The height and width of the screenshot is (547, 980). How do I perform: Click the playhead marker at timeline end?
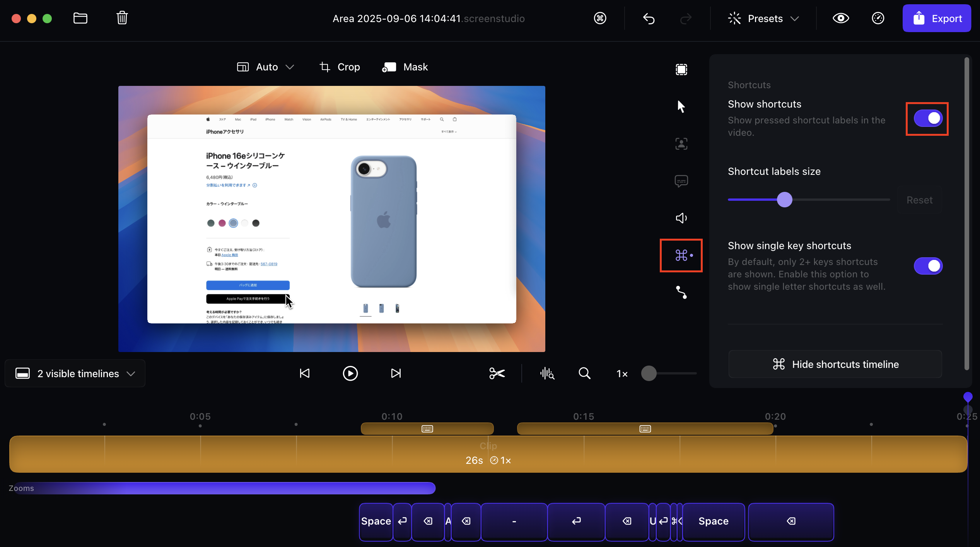(x=968, y=397)
